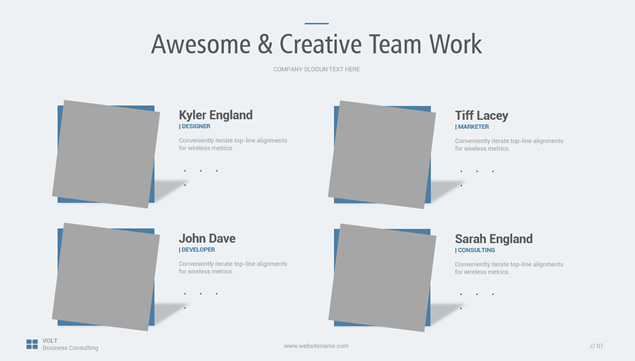Screen dimensions: 635x361
Task: Click the VOLT four-square logo icon
Action: point(32,344)
